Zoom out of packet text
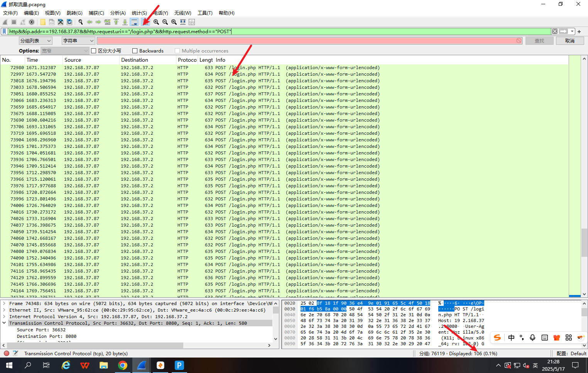Viewport: 588px width, 373px height. click(165, 22)
